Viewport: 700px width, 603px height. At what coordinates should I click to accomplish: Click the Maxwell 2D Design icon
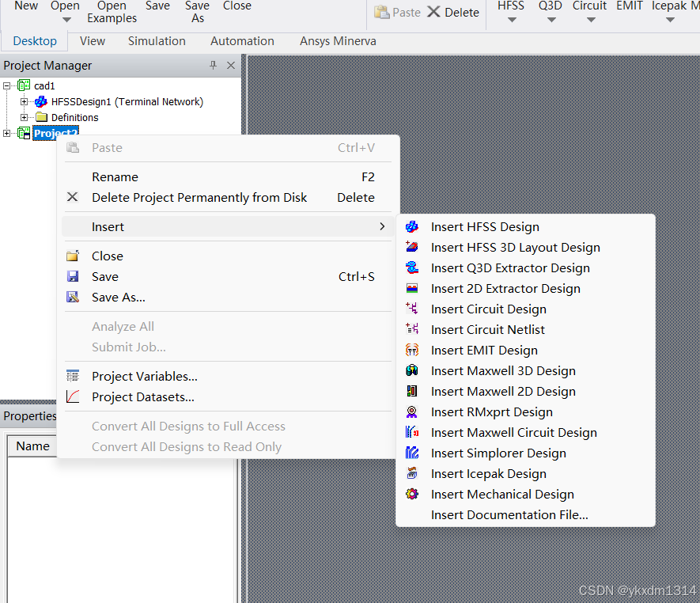click(411, 391)
